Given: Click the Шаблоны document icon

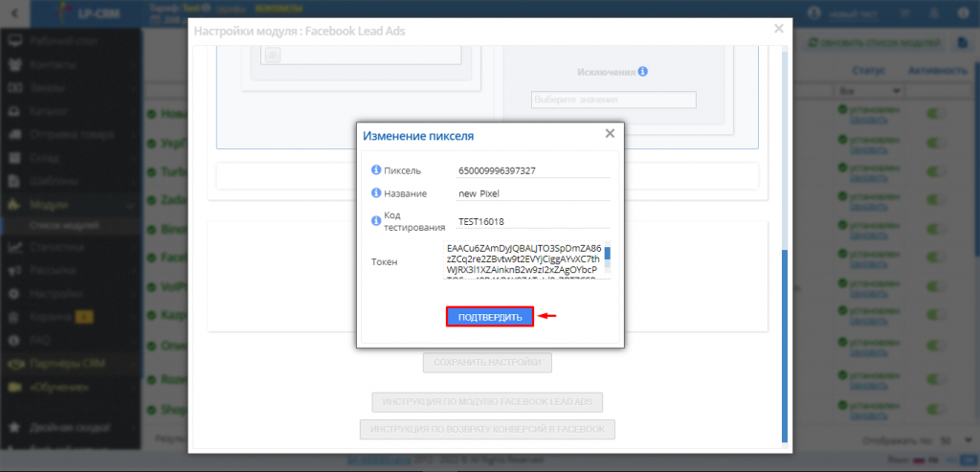Looking at the screenshot, I should point(15,182).
